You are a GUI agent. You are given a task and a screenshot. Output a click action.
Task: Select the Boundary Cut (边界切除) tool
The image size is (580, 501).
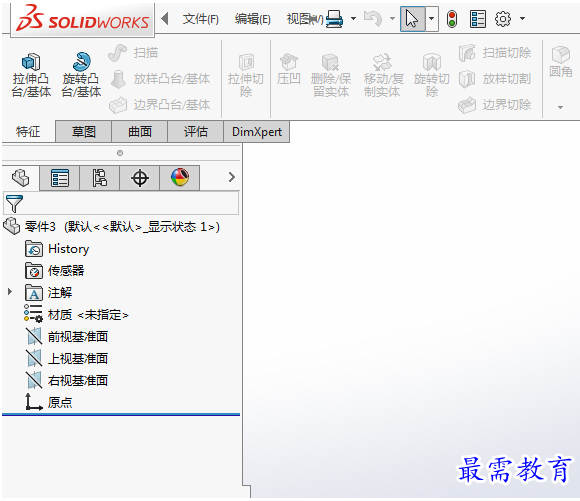[x=495, y=105]
